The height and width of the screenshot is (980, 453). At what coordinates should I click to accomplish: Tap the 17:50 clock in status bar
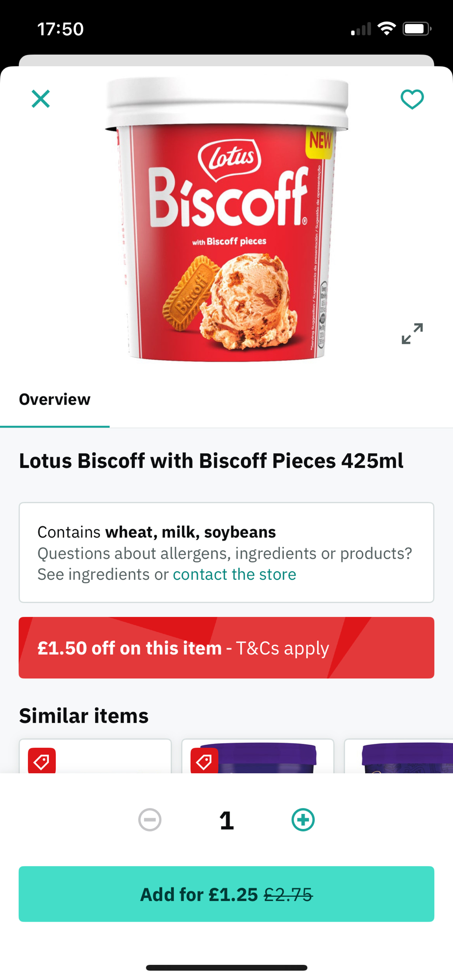tap(60, 29)
